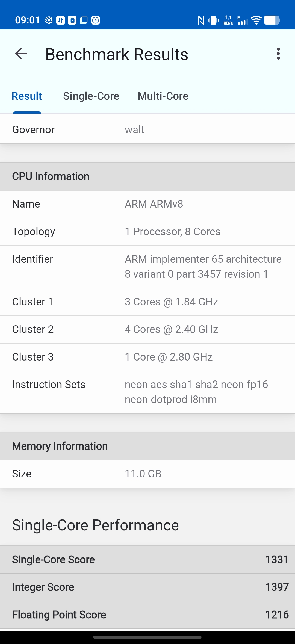The image size is (295, 644).
Task: Tap the Wi-Fi status bar icon
Action: pos(256,20)
